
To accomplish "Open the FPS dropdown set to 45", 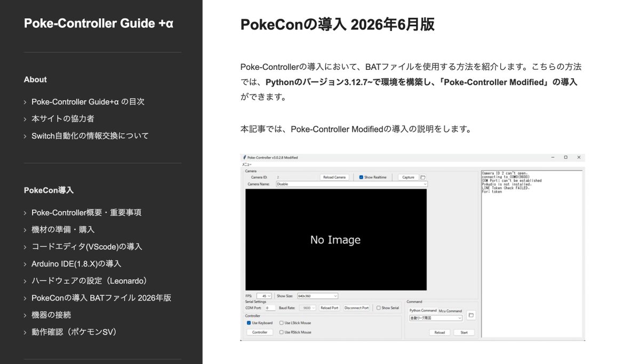I will coord(264,296).
